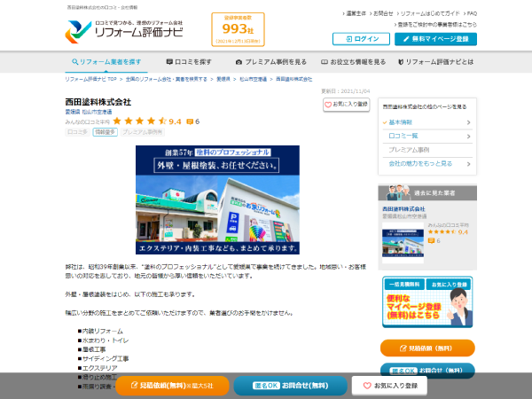This screenshot has width=532, height=399.
Task: Click 993社 registered companies badge
Action: [x=238, y=29]
